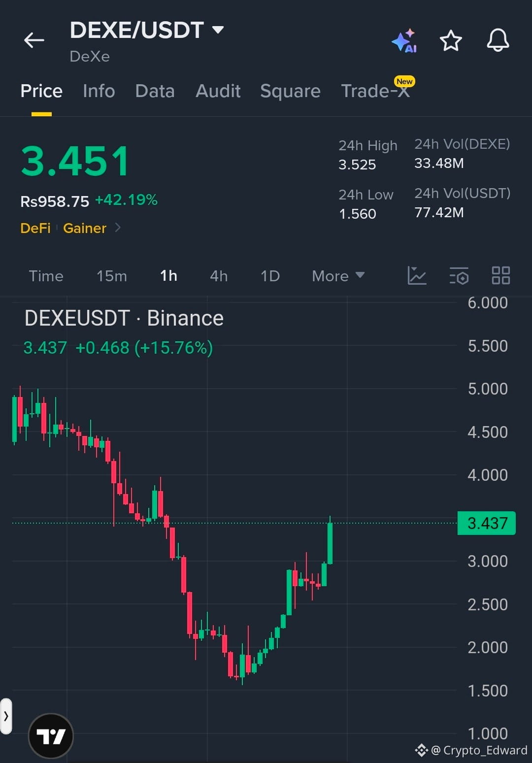
Task: Tap the DeFi tag link
Action: [x=35, y=228]
